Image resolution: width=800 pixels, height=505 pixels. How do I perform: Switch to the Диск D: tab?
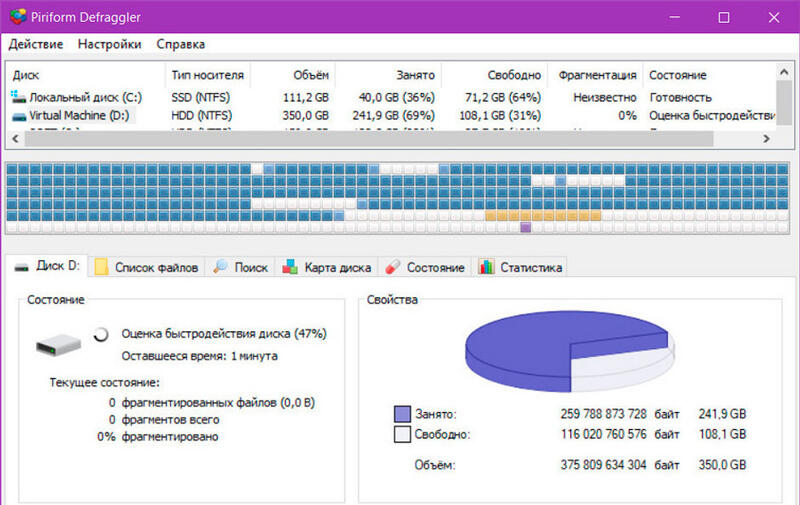tap(50, 267)
